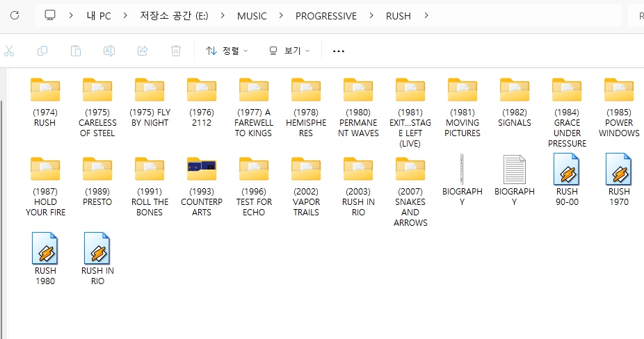Open the 보기 view dropdown
This screenshot has width=644, height=339.
[289, 51]
